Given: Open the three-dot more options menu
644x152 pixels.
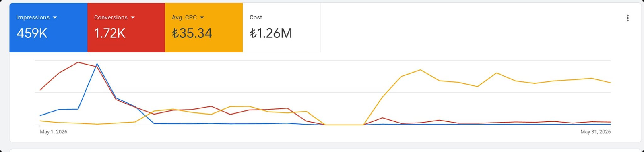Looking at the screenshot, I should tap(627, 18).
